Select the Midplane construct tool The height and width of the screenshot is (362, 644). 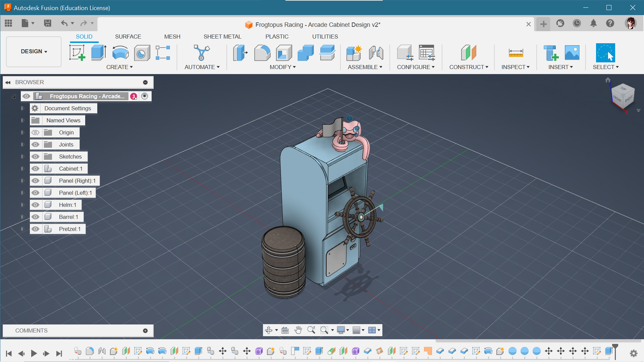[x=469, y=53]
